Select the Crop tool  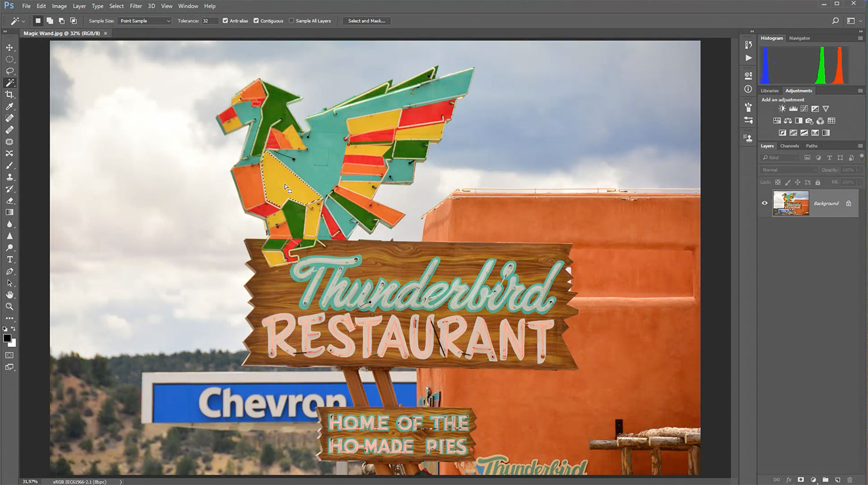click(x=9, y=94)
